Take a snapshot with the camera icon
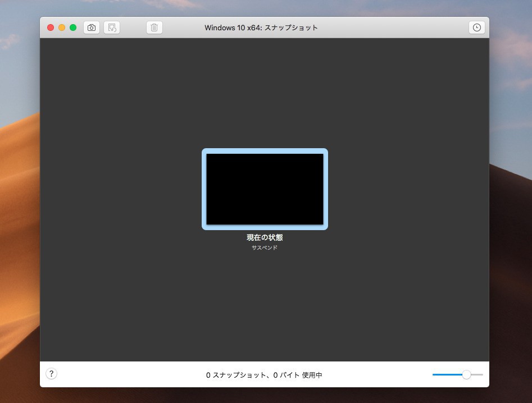Image resolution: width=532 pixels, height=403 pixels. pos(92,28)
